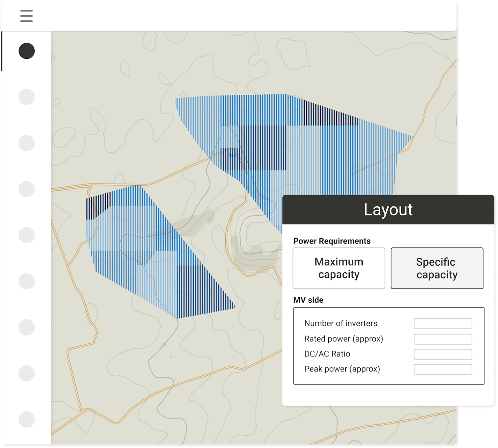Edit the DC/AC Ratio field
This screenshot has width=498, height=448.
443,354
